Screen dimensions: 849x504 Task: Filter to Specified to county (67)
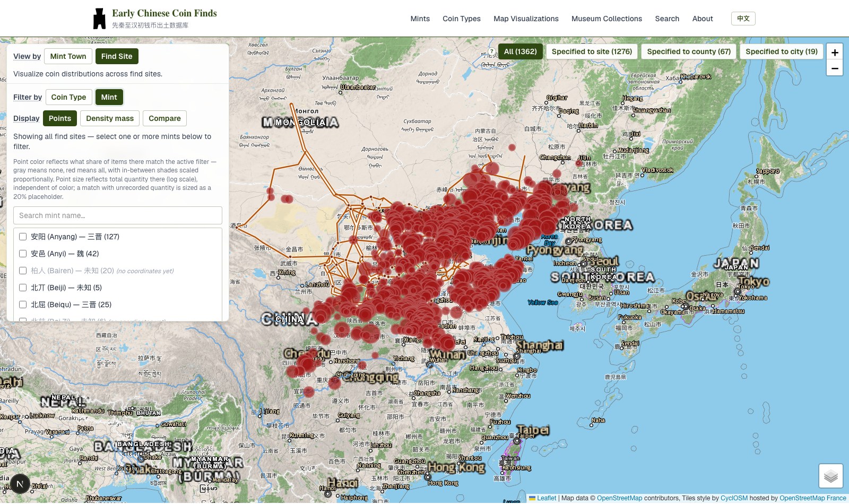coord(689,51)
